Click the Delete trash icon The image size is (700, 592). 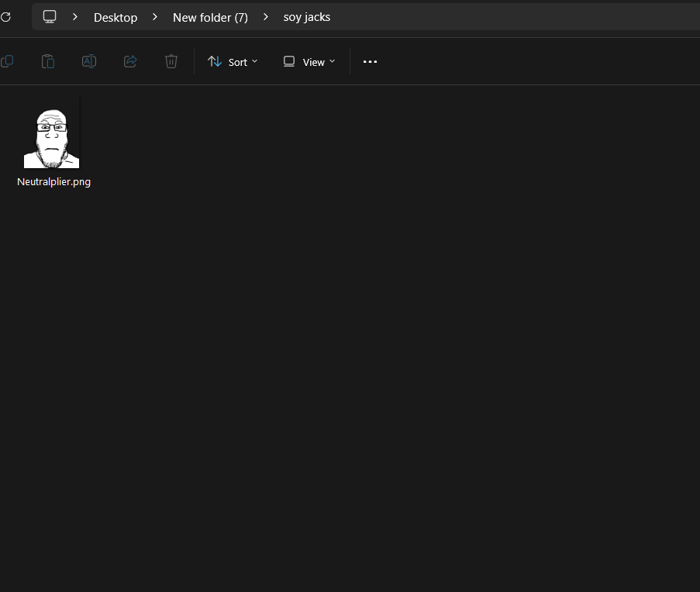[x=171, y=61]
